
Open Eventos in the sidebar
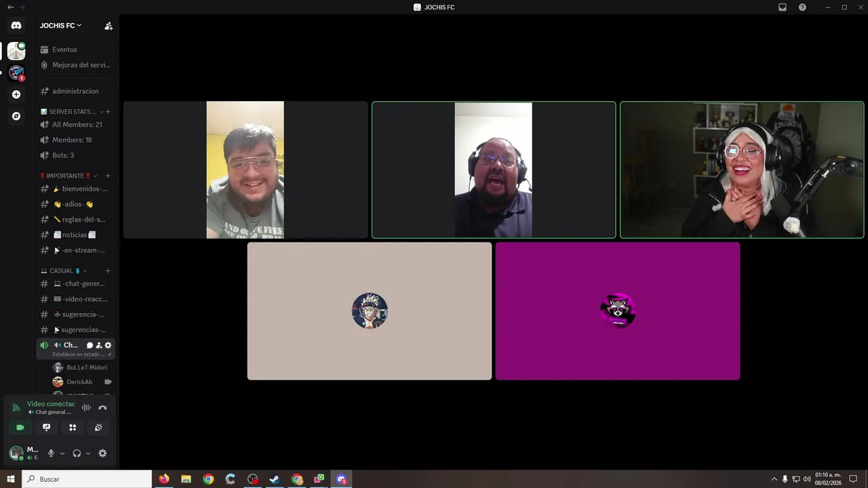[75, 49]
